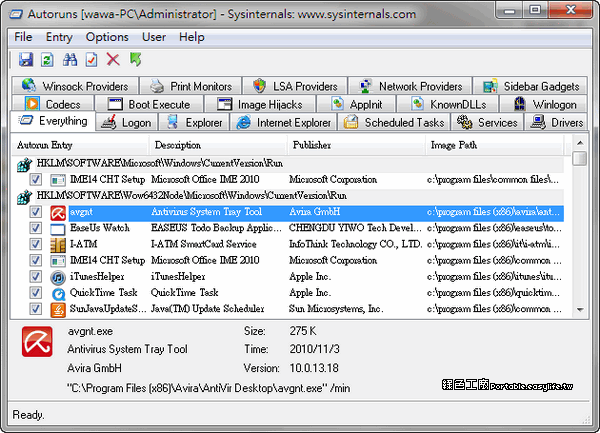Click the green Jump-to arrow icon
This screenshot has height=433, width=600.
(135, 60)
